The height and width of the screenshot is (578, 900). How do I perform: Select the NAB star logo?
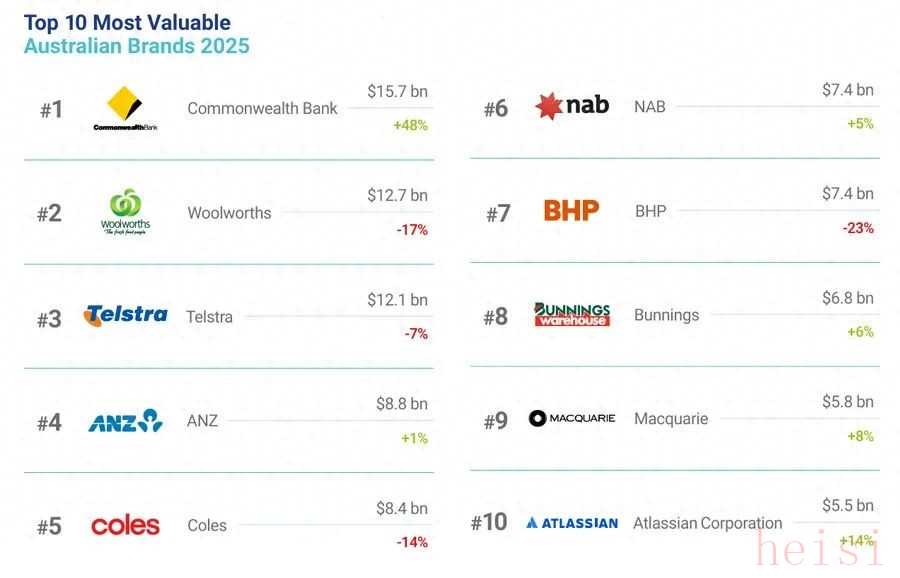click(572, 106)
